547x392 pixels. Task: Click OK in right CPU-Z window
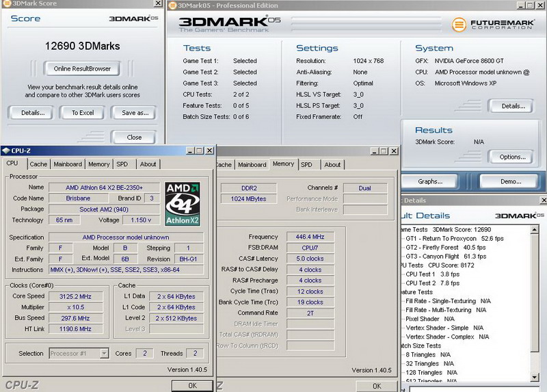click(x=377, y=386)
